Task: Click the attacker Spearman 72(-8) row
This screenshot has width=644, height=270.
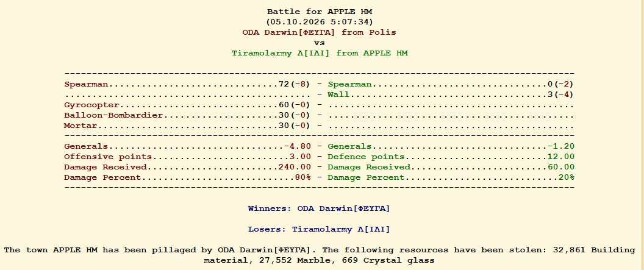Action: [187, 84]
